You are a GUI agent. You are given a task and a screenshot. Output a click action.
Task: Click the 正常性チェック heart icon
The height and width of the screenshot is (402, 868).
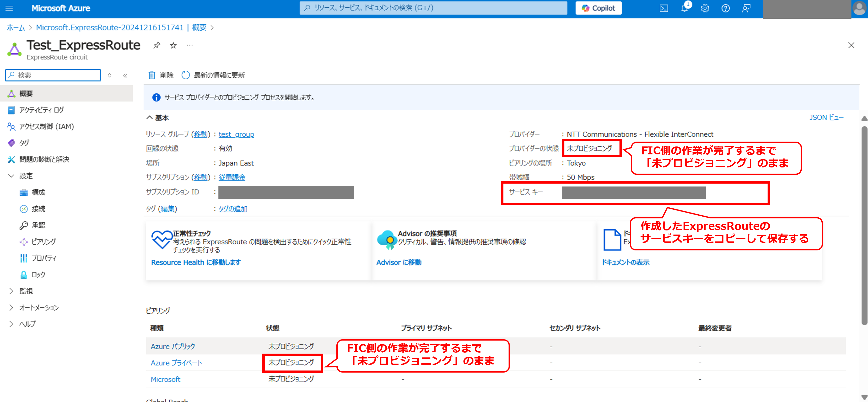(x=162, y=240)
